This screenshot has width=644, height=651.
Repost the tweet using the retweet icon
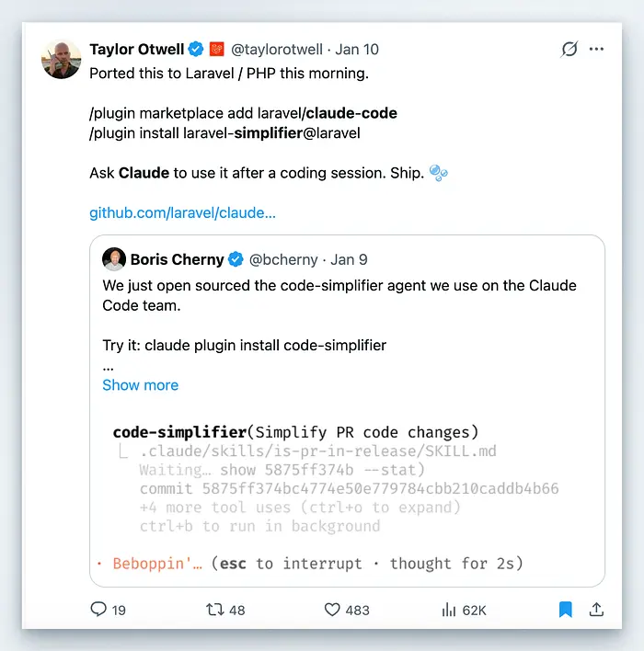[x=212, y=609]
